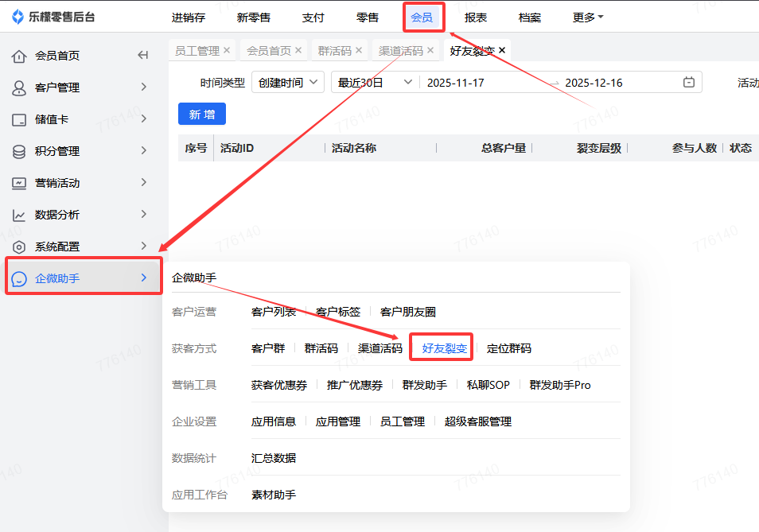The height and width of the screenshot is (532, 759).
Task: Expand the 企微助手 submenu chevron
Action: tap(144, 278)
